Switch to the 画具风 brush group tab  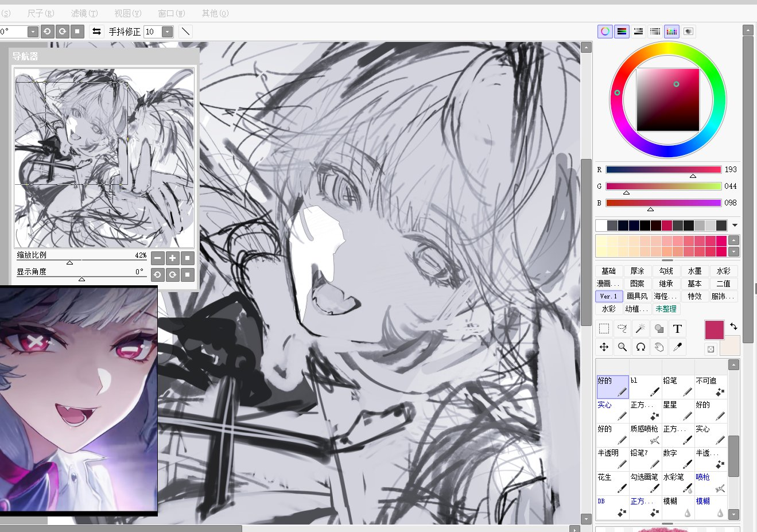click(x=637, y=296)
